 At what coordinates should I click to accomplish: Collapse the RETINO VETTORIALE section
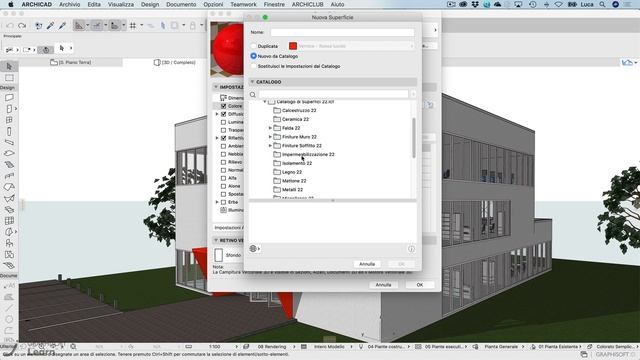[x=216, y=240]
